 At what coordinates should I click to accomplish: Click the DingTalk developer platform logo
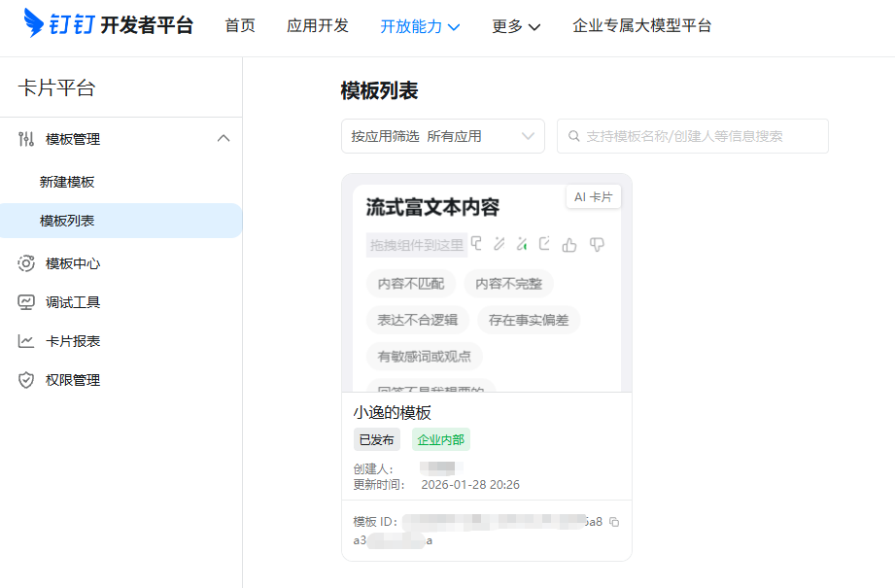click(x=109, y=25)
